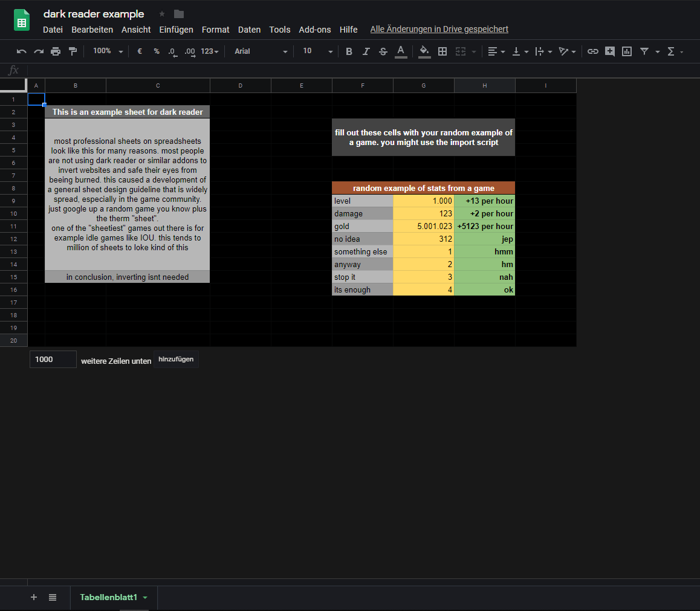
Task: Insert a chart using the toolbar icon
Action: pos(627,51)
